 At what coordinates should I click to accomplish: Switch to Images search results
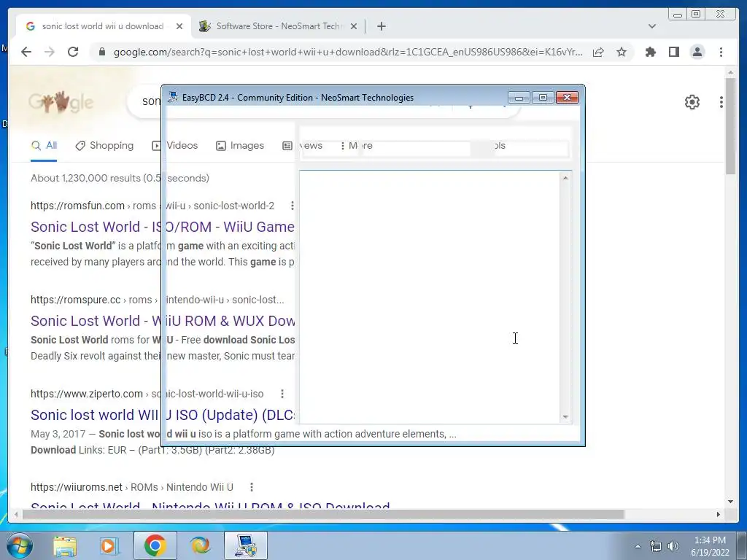point(239,146)
